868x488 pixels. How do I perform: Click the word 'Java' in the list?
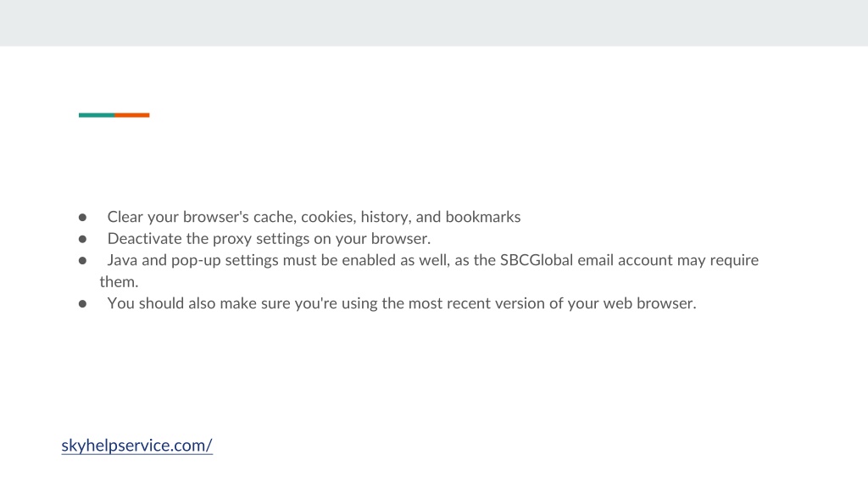[122, 260]
